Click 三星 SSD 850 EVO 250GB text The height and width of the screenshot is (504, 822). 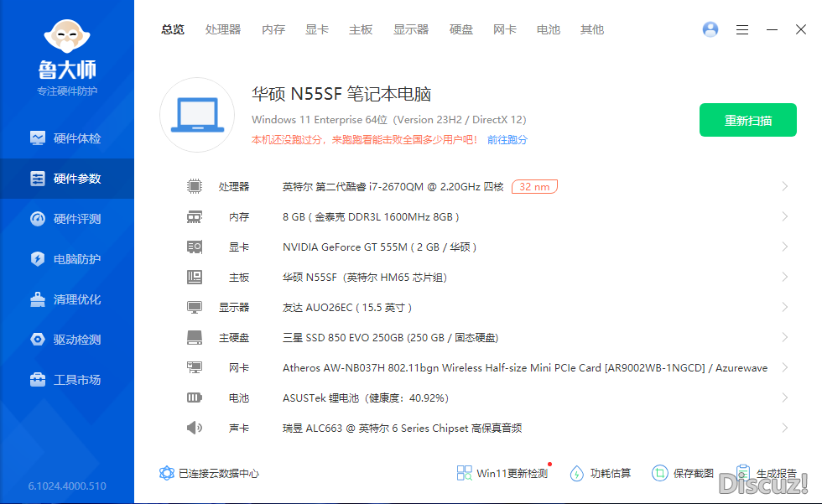390,338
